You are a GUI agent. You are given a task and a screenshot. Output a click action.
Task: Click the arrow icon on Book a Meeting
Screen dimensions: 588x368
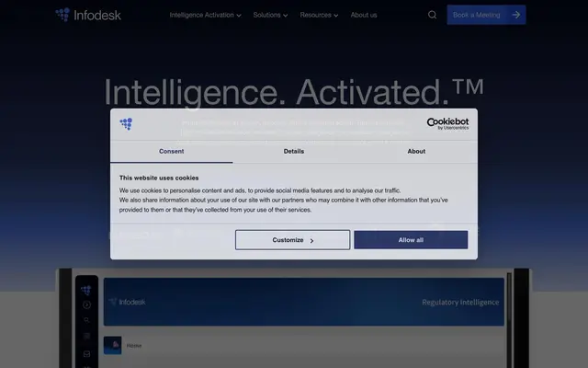[x=516, y=15]
